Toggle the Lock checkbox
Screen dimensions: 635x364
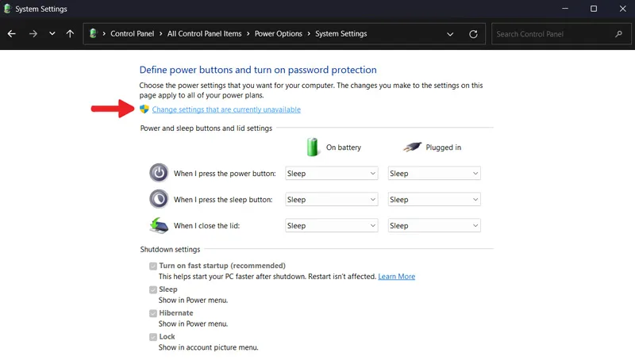(153, 336)
